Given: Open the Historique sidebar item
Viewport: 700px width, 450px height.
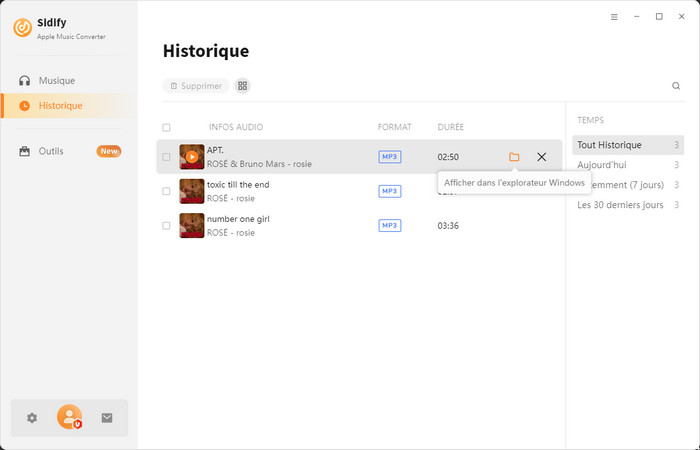Looking at the screenshot, I should pyautogui.click(x=60, y=105).
